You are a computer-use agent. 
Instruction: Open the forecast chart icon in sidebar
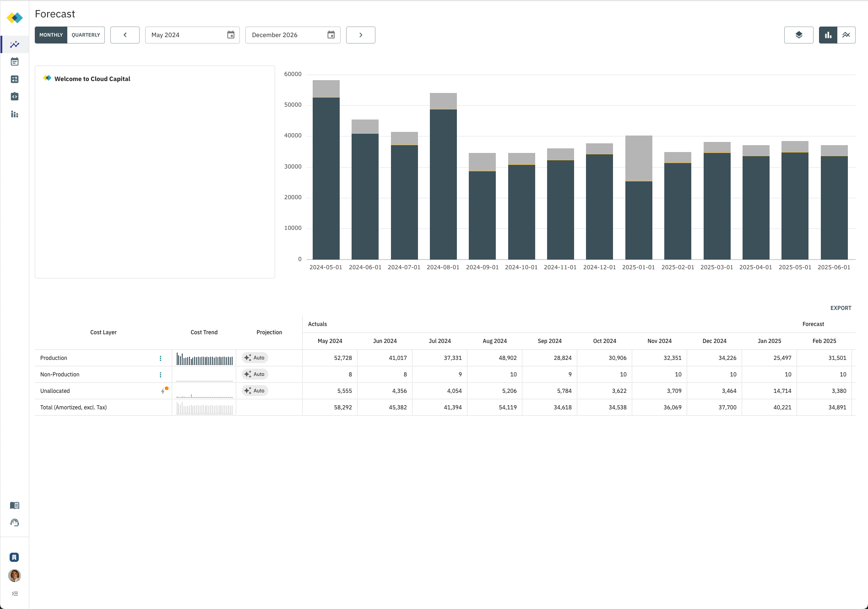coord(15,44)
